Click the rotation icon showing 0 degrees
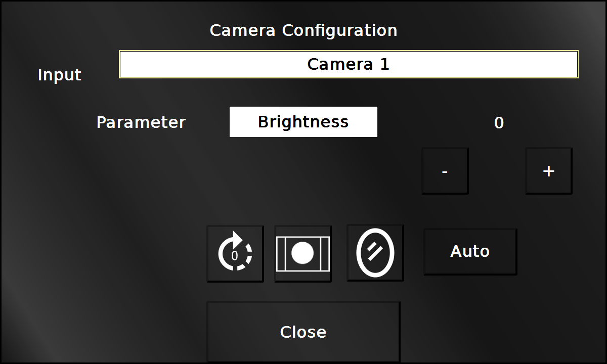The image size is (607, 364). coord(235,253)
